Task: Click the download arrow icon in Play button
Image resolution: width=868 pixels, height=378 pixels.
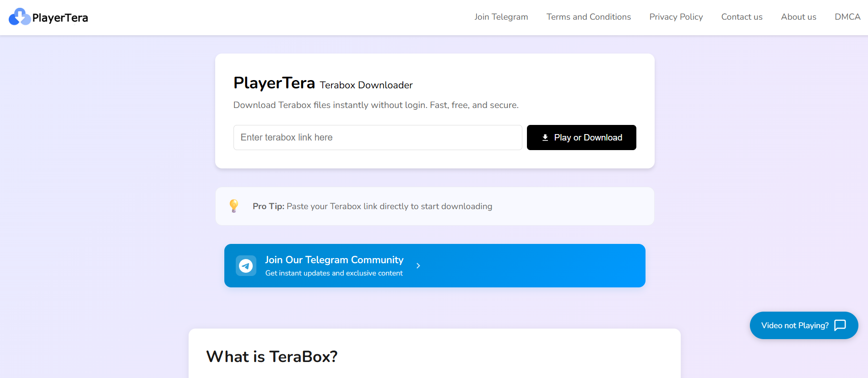Action: tap(545, 138)
